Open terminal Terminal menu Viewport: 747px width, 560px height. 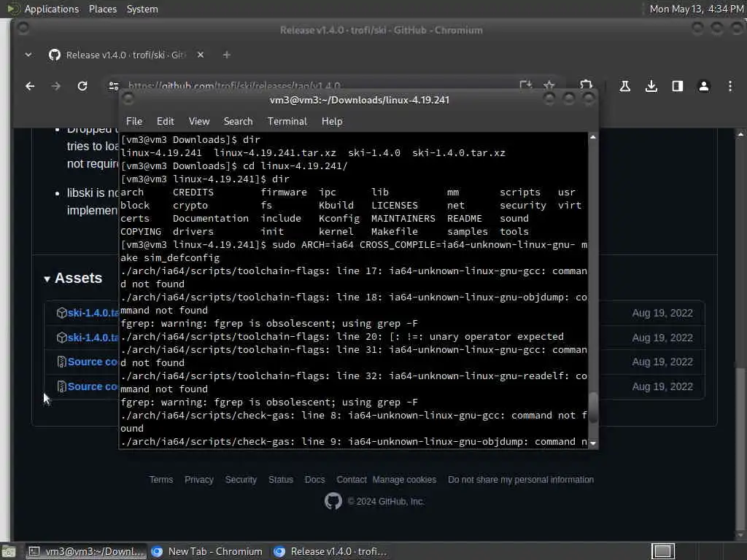click(287, 122)
